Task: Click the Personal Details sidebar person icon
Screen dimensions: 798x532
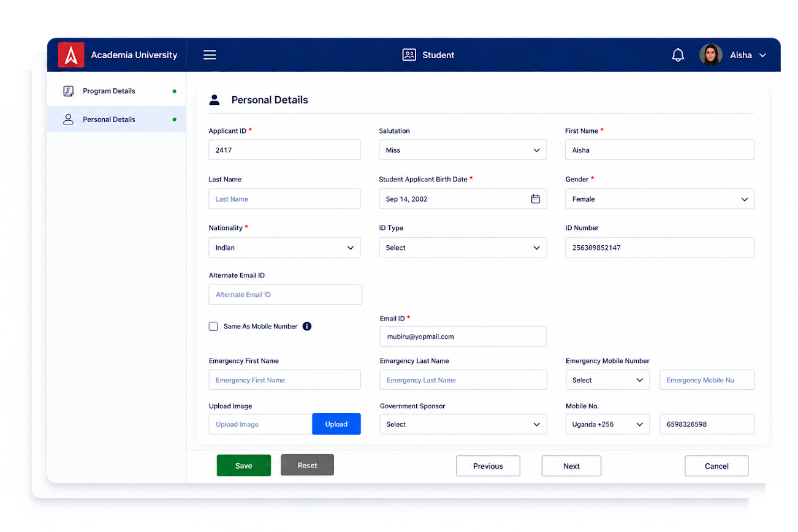Action: click(69, 120)
